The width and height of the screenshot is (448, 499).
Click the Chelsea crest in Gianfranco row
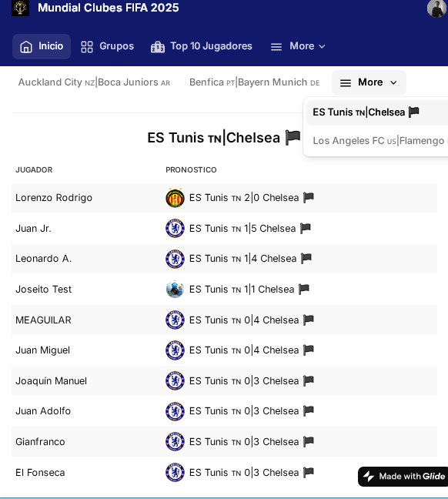pos(175,442)
